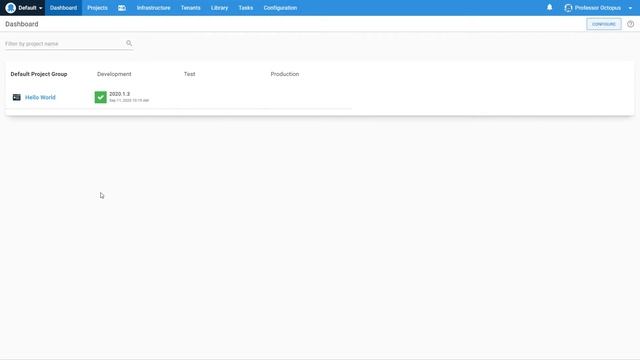Click the Professor Octopus avatar icon
The width and height of the screenshot is (640, 360).
(x=568, y=8)
